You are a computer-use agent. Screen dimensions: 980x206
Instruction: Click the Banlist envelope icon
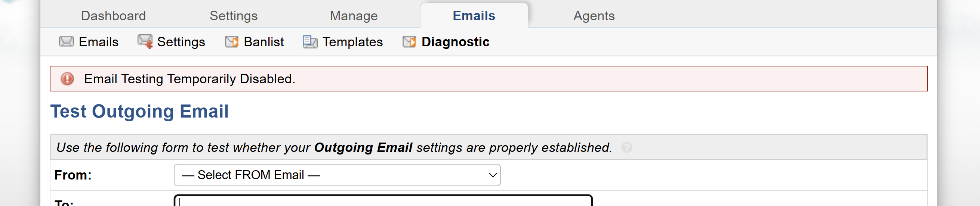[x=231, y=41]
